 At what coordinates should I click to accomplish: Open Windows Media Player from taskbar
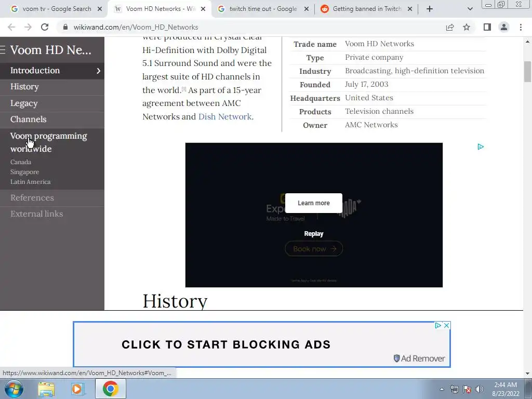(x=77, y=389)
